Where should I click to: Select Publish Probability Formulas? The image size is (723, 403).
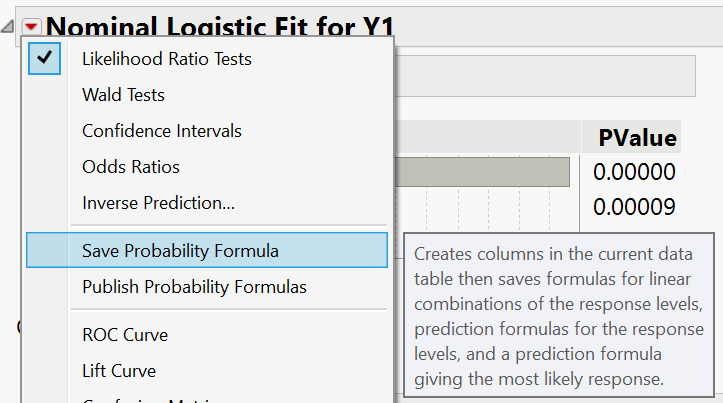point(194,287)
